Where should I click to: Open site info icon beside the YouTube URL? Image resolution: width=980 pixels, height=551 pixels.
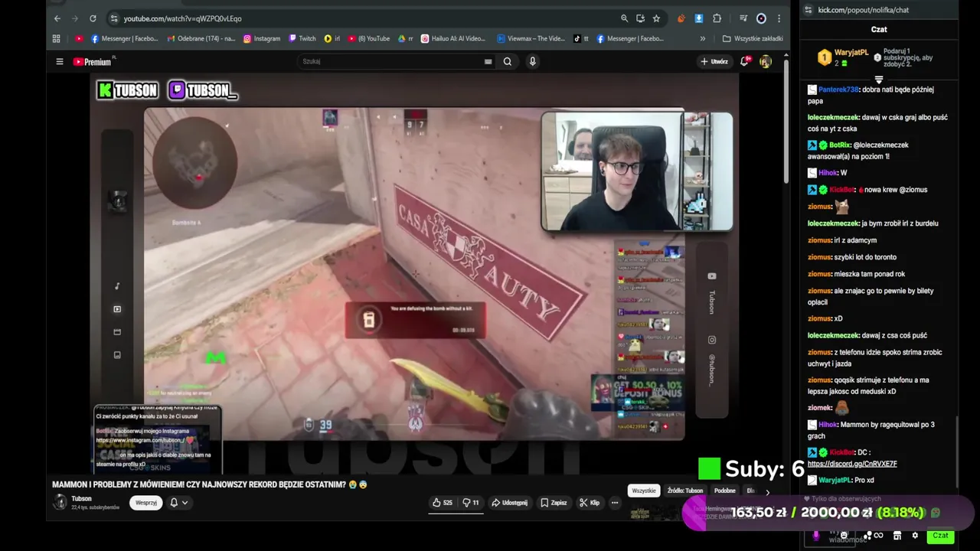click(114, 18)
